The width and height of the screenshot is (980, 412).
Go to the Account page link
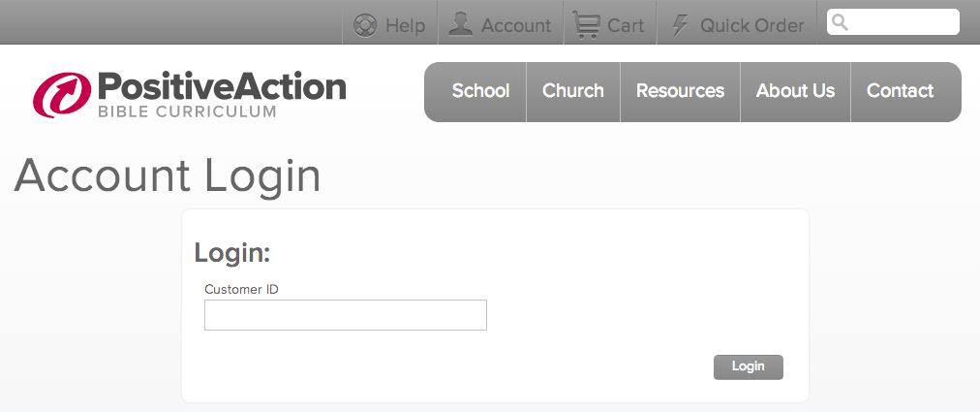click(x=516, y=25)
